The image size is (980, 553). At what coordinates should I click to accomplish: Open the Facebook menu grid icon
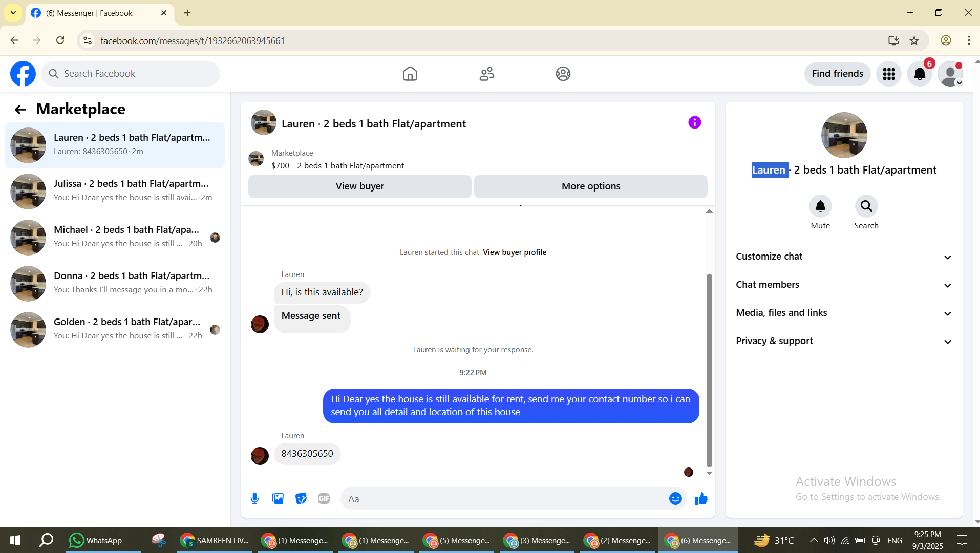pyautogui.click(x=889, y=74)
